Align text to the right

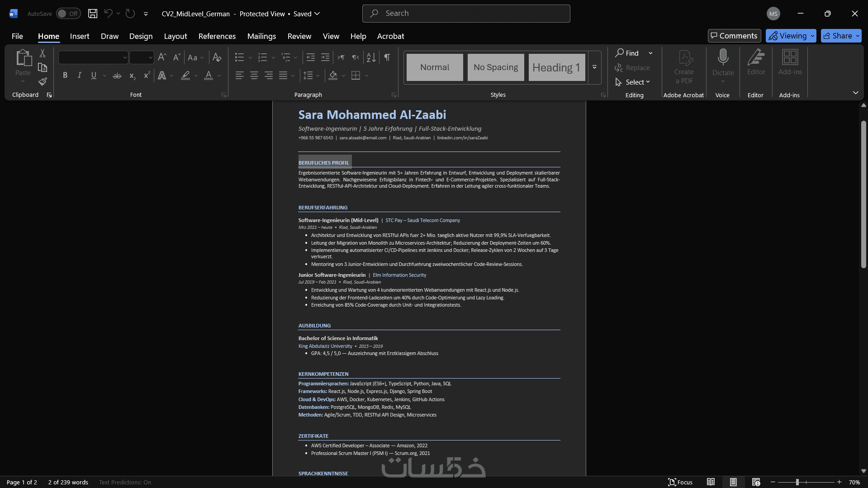(269, 76)
